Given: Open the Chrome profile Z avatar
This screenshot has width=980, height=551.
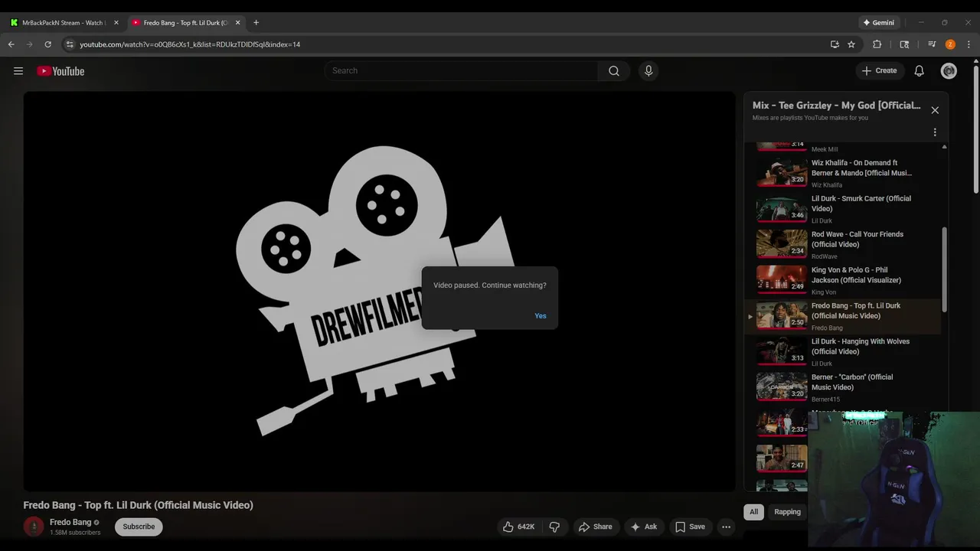Looking at the screenshot, I should click(950, 44).
